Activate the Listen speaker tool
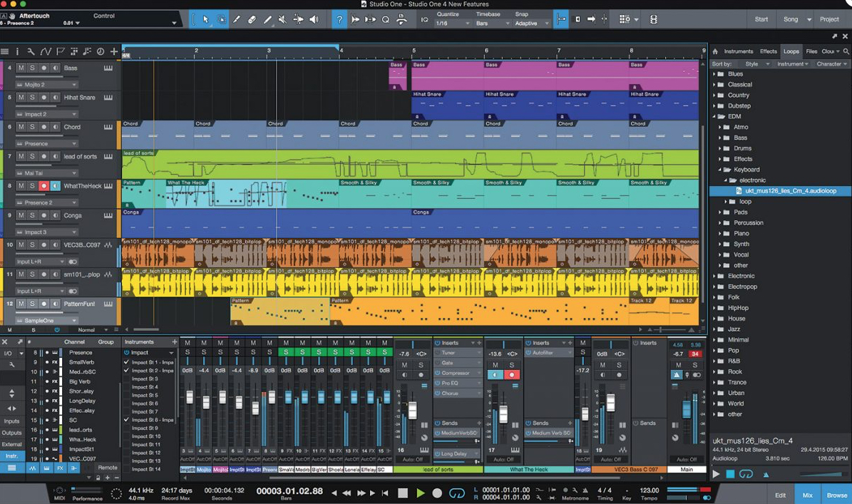The height and width of the screenshot is (504, 852). point(314,19)
